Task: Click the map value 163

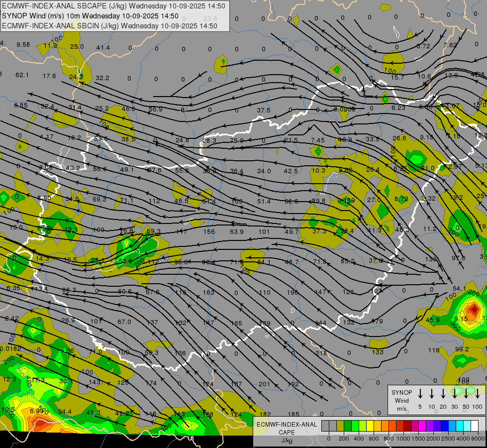Action: [x=208, y=292]
